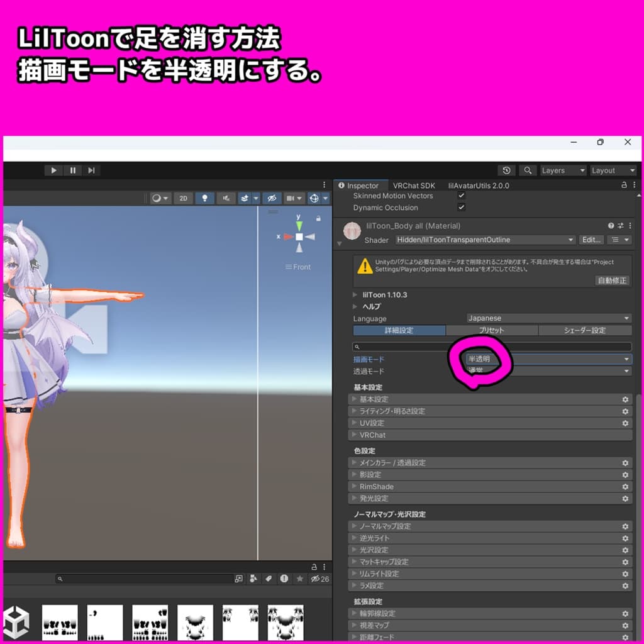Viewport: 644px width, 644px height.
Task: Click the 自動修正 button in the warning box
Action: pos(612,280)
